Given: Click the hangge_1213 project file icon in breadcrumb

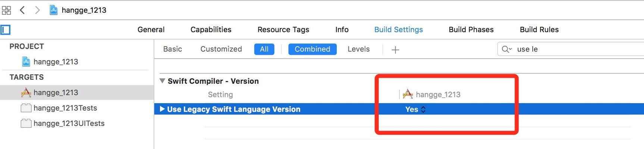Looking at the screenshot, I should tap(54, 10).
